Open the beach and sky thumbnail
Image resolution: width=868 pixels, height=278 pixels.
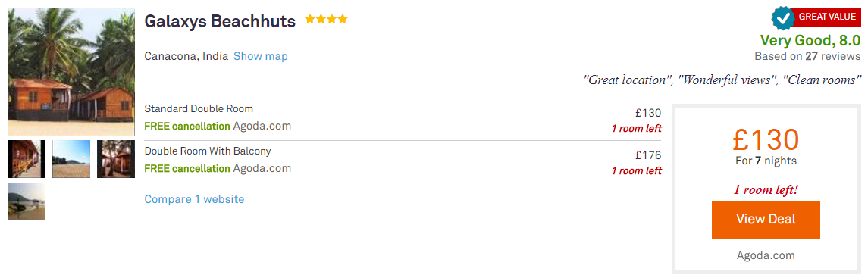[71, 159]
